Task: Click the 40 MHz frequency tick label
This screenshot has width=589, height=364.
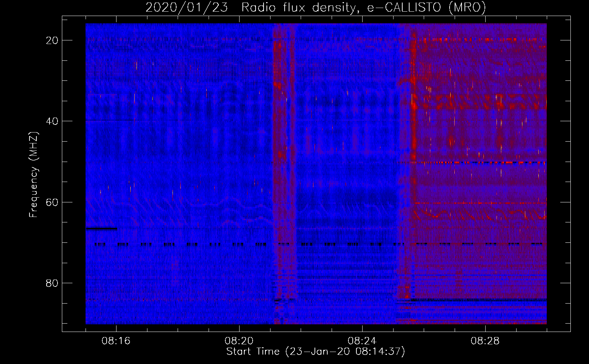Action: 52,121
